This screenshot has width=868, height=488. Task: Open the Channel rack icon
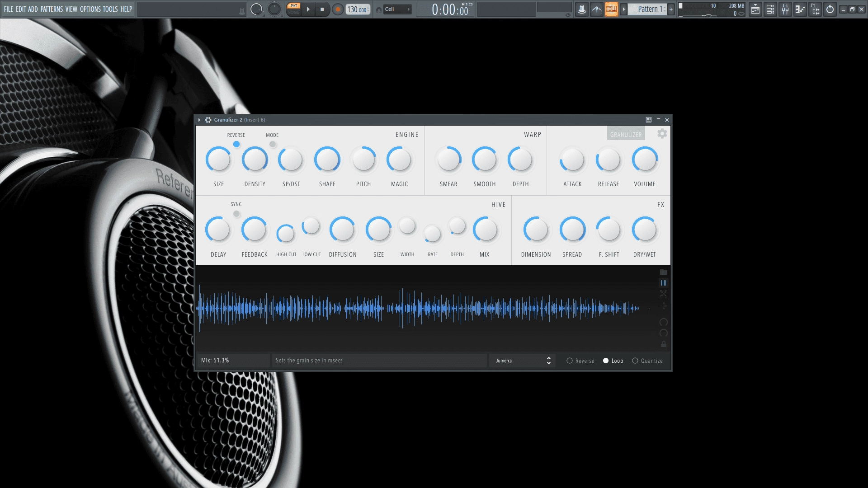click(770, 9)
